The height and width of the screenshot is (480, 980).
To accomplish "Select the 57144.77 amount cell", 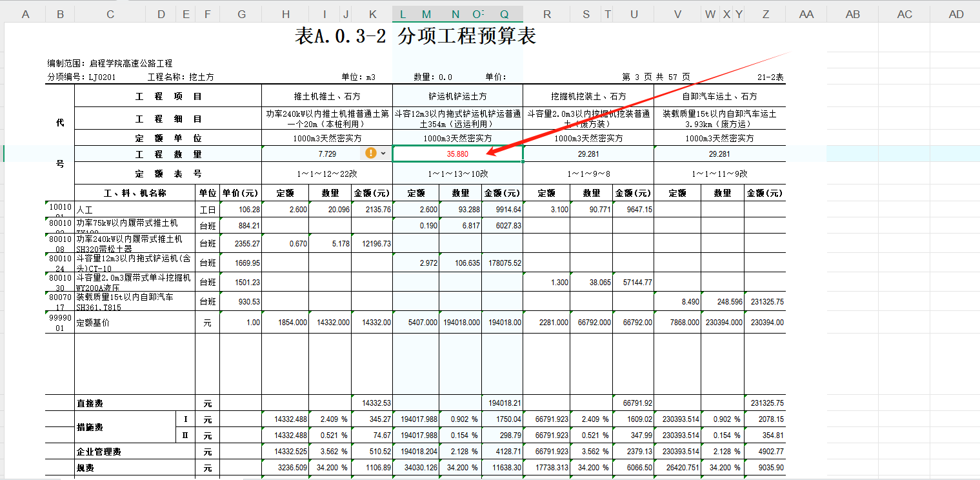I will (633, 282).
